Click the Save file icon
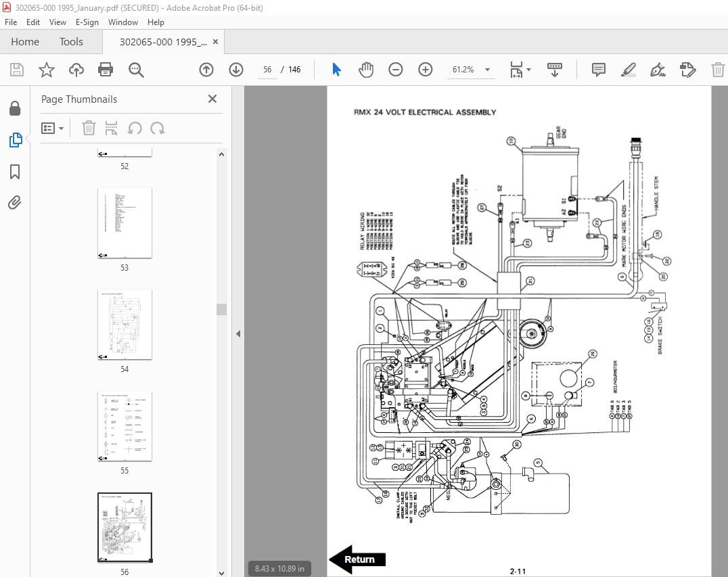Screen dimensions: 728x577 17,70
